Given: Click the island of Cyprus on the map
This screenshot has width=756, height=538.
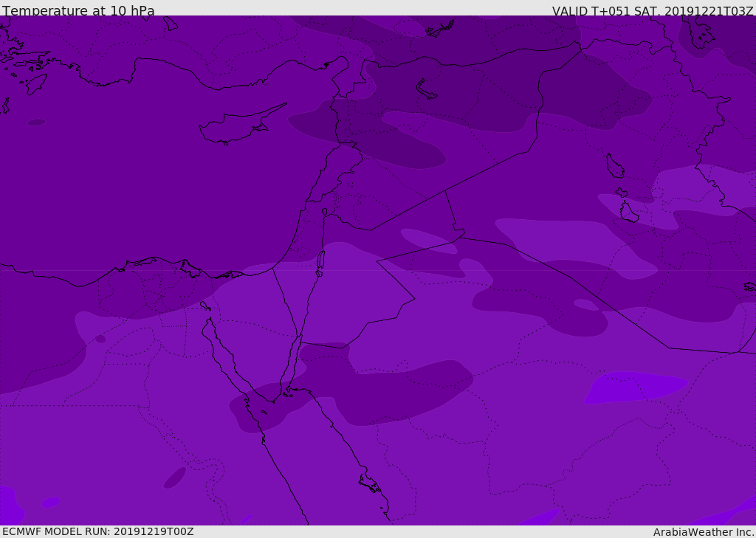Looking at the screenshot, I should pyautogui.click(x=242, y=125).
